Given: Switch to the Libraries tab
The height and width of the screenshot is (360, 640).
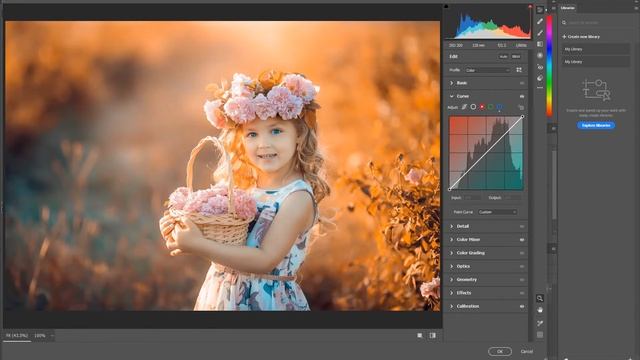Looking at the screenshot, I should point(568,8).
